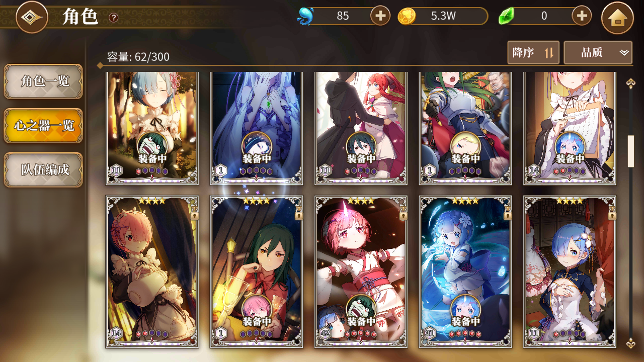Switch to 角色一览 tab

(44, 81)
